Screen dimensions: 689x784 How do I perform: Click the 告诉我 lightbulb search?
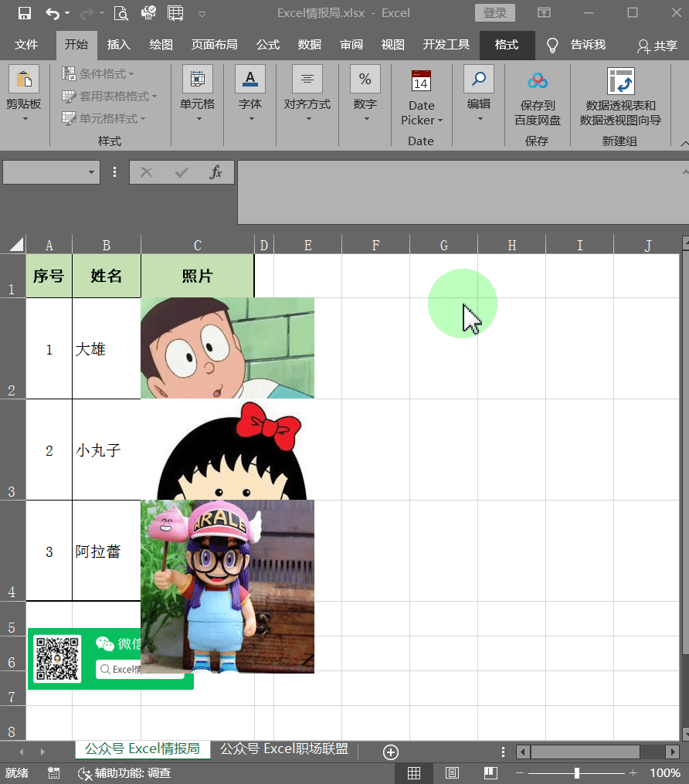click(575, 46)
